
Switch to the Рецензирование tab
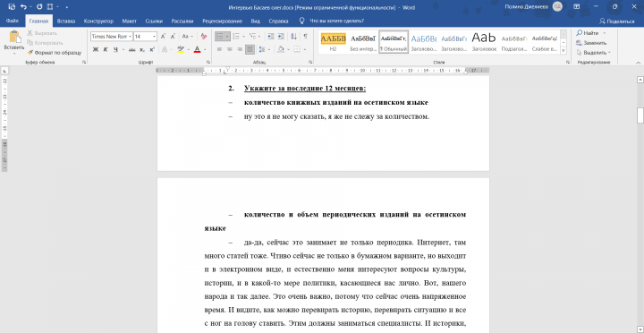click(x=222, y=21)
